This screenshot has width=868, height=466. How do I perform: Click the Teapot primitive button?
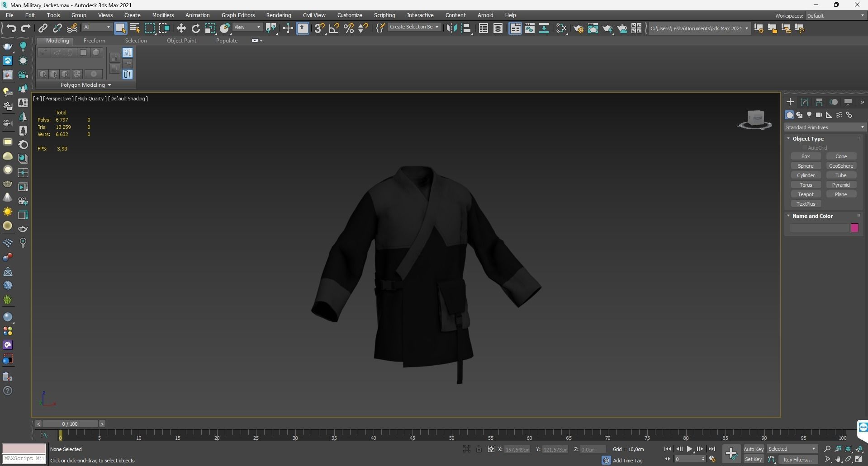pos(806,194)
